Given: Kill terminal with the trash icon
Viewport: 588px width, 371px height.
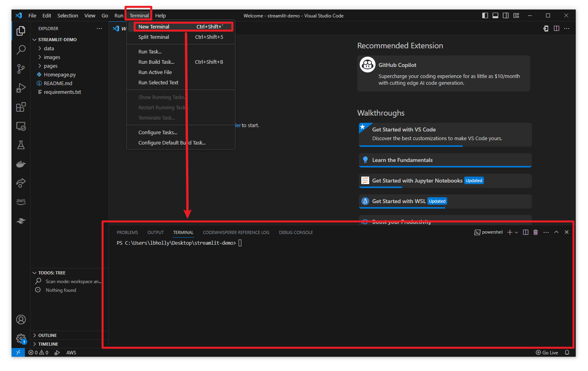Looking at the screenshot, I should (x=535, y=232).
